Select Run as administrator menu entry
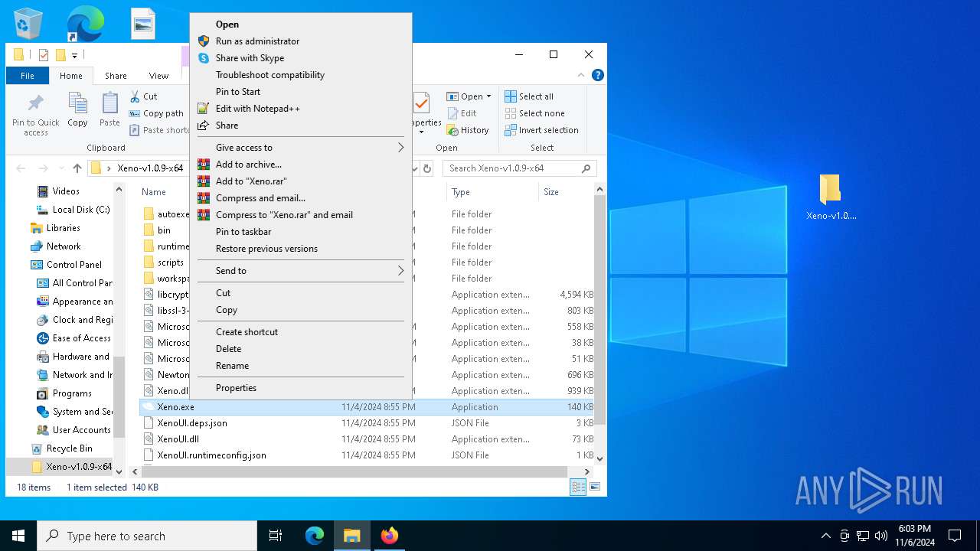This screenshot has height=551, width=980. click(x=301, y=41)
